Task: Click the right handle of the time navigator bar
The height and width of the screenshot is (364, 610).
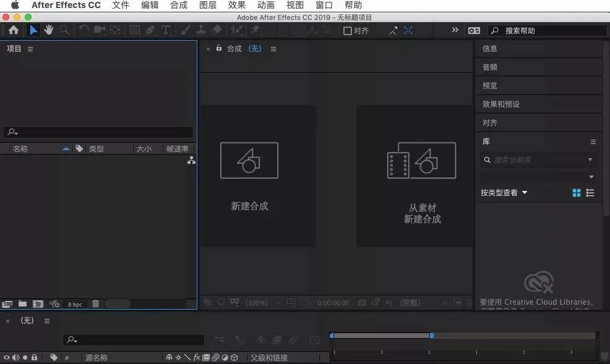Action: 432,335
